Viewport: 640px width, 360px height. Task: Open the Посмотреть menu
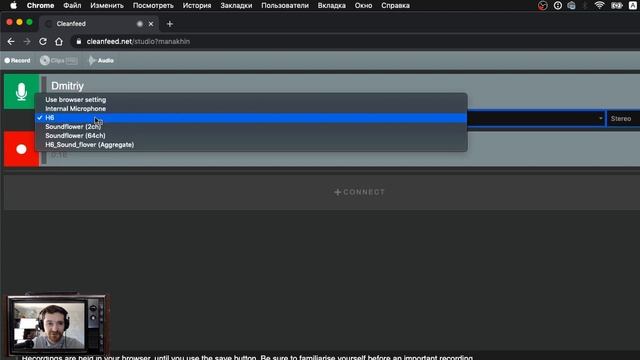point(153,5)
